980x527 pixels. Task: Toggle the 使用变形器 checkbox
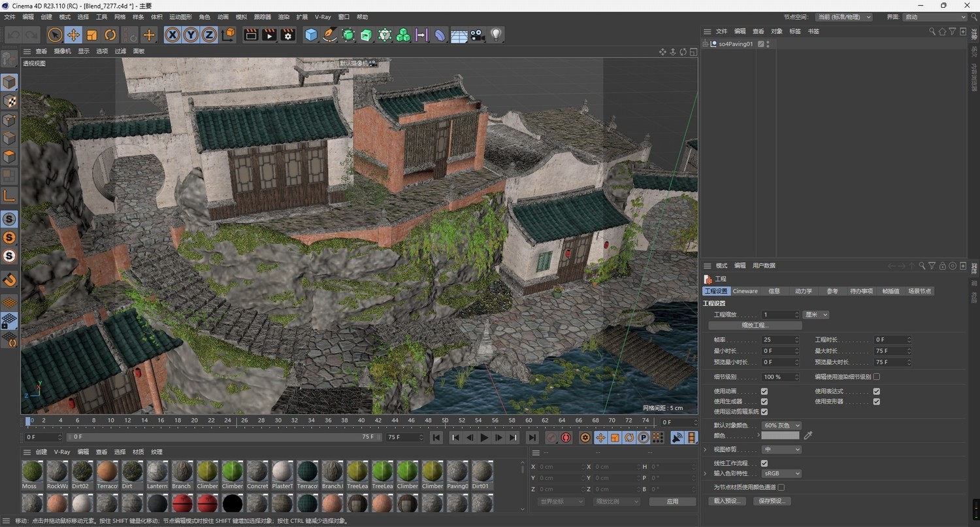[x=876, y=401]
